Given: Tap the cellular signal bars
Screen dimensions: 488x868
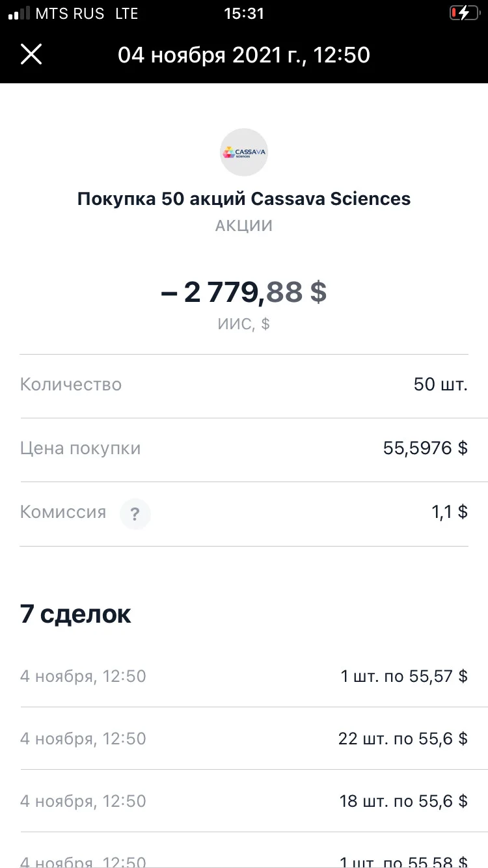Looking at the screenshot, I should (19, 14).
